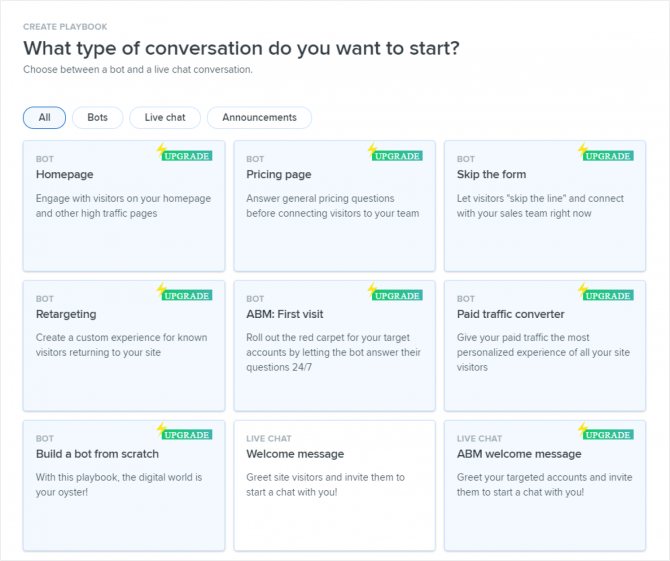Viewport: 670px width, 561px height.
Task: Click the Upgrade badge on Retargeting card
Action: tap(187, 296)
